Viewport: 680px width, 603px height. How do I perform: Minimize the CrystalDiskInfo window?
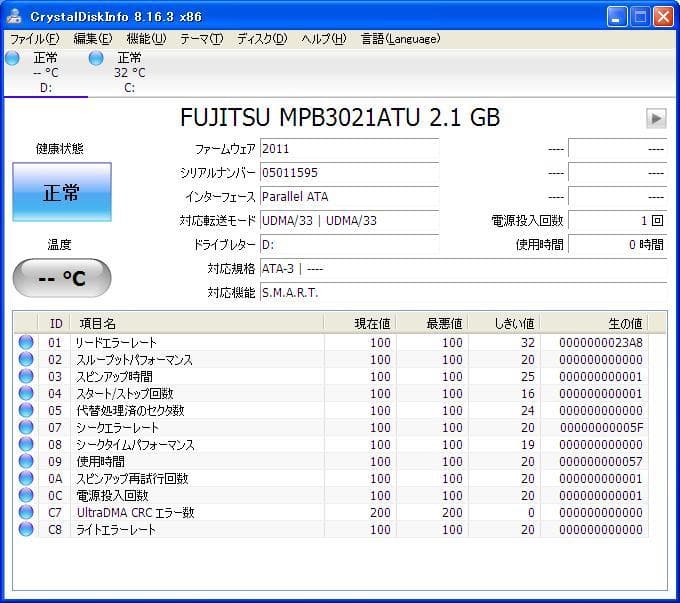click(617, 16)
